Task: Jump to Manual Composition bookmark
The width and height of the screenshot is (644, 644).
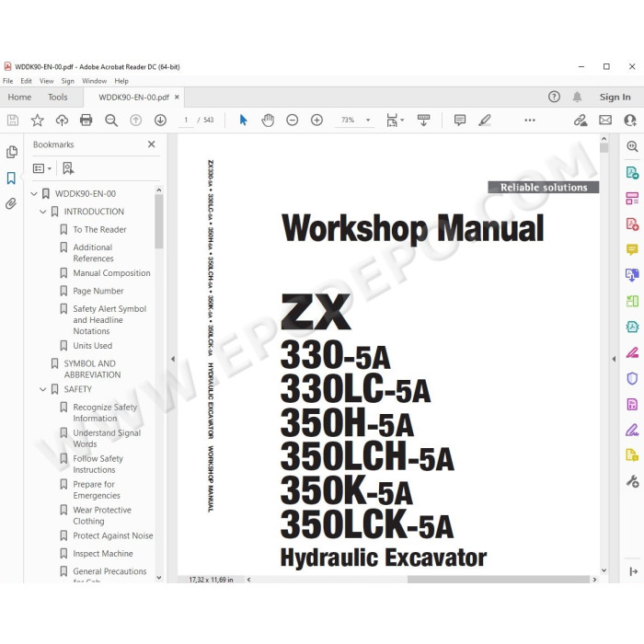Action: (x=111, y=273)
